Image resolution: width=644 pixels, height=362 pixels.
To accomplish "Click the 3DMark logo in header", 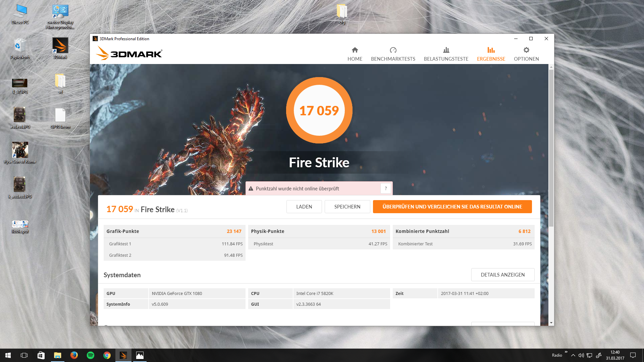I will 129,54.
